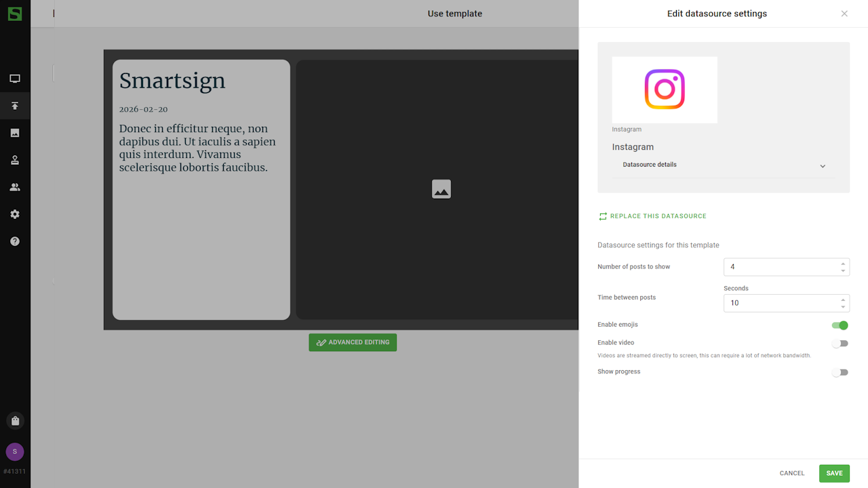Click Cancel in the settings panel
This screenshot has height=488, width=868.
tap(791, 473)
